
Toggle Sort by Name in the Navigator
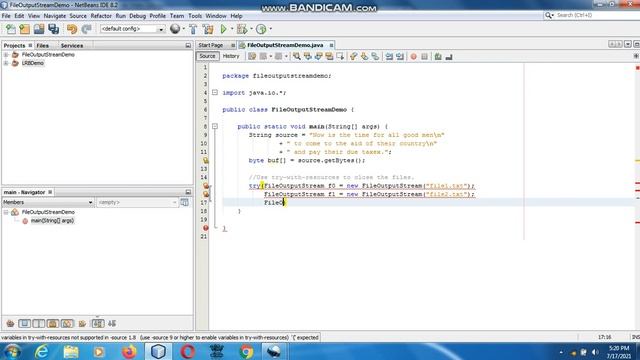98,324
